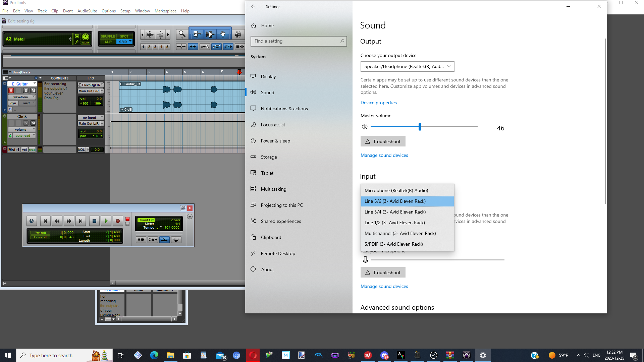Choose S/PDIF Avid Eleven Rack input

(407, 244)
